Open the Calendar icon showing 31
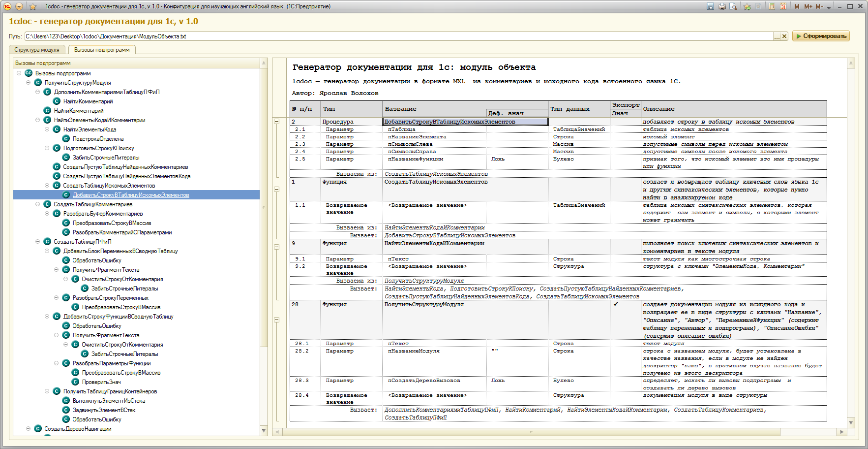 [783, 6]
